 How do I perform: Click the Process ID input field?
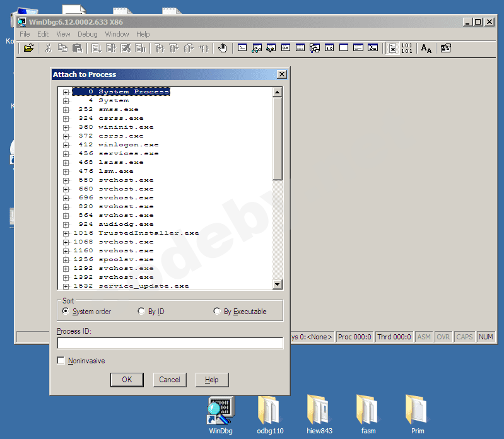(170, 343)
